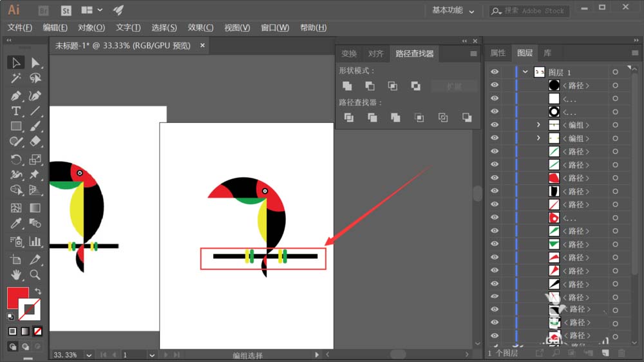644x362 pixels.
Task: Switch to the 属性 tab
Action: tap(498, 53)
